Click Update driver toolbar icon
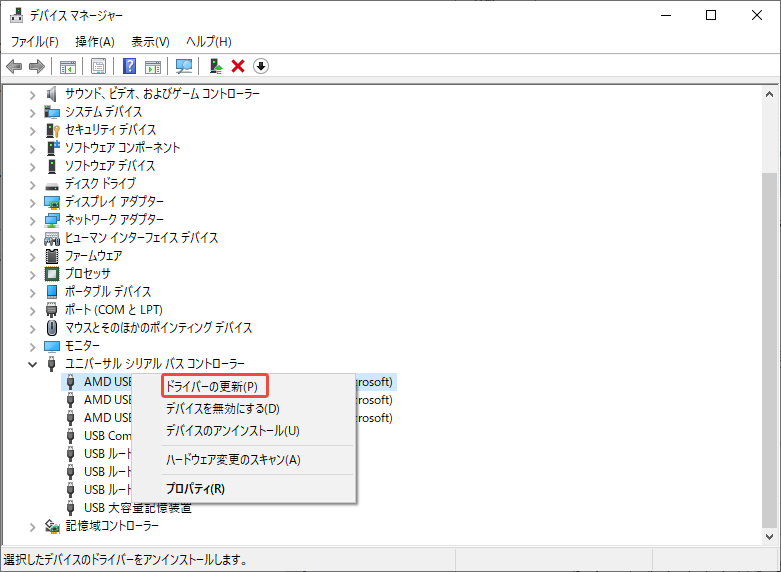 [216, 66]
